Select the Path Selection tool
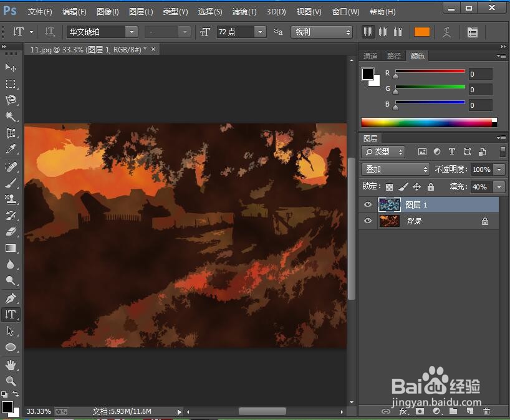Image resolution: width=510 pixels, height=420 pixels. pos(11,331)
